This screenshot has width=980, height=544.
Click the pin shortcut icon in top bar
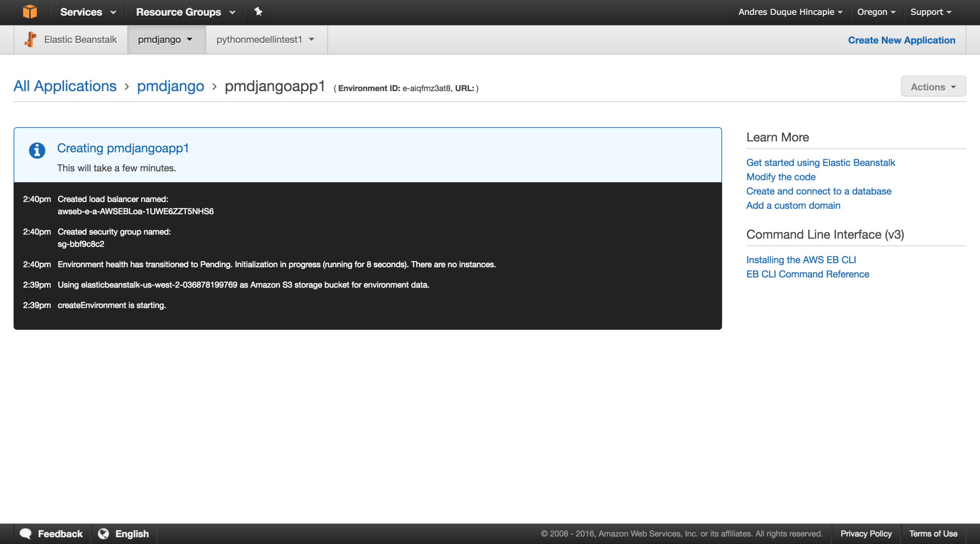click(x=258, y=12)
